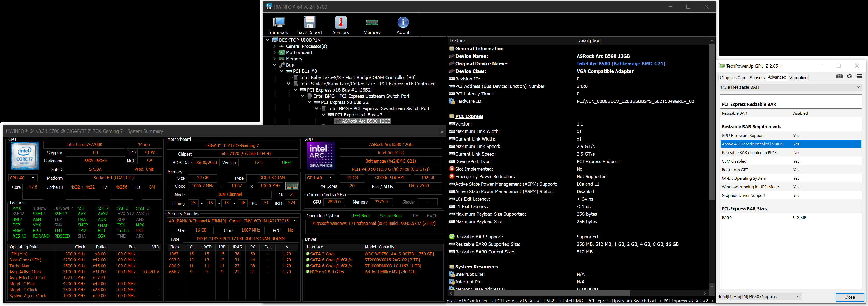Click the Intel Arc Graphics logo image
Viewport: 868px width, 306px height.
[321, 155]
